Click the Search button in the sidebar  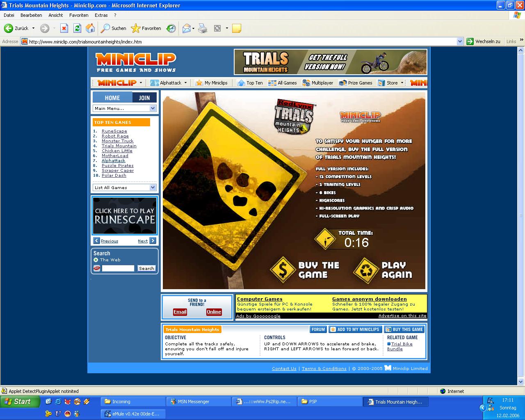(x=146, y=268)
